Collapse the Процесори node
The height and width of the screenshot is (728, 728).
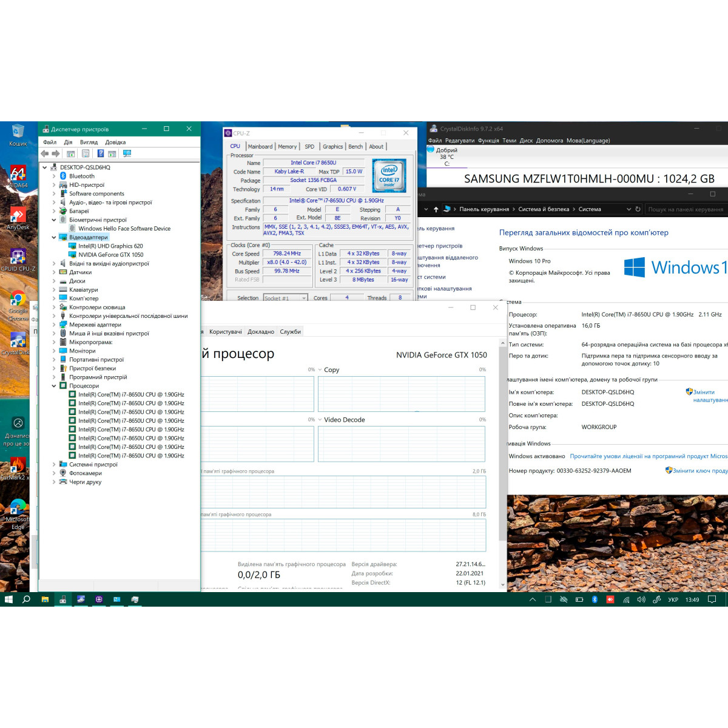pyautogui.click(x=53, y=386)
